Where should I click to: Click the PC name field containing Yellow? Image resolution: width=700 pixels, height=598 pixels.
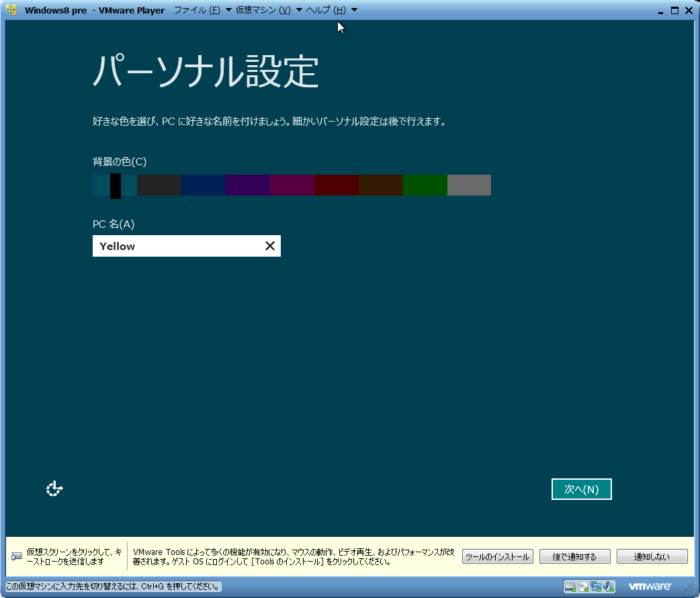tap(187, 246)
